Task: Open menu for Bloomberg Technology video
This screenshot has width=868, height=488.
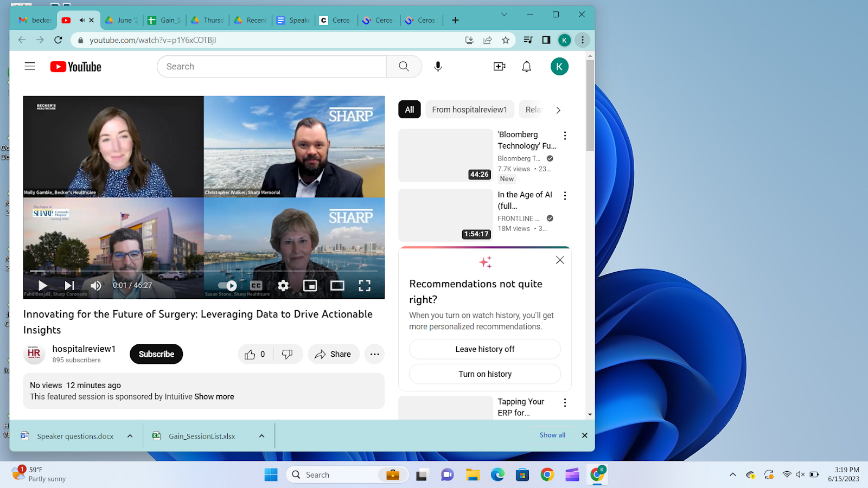Action: [x=565, y=136]
